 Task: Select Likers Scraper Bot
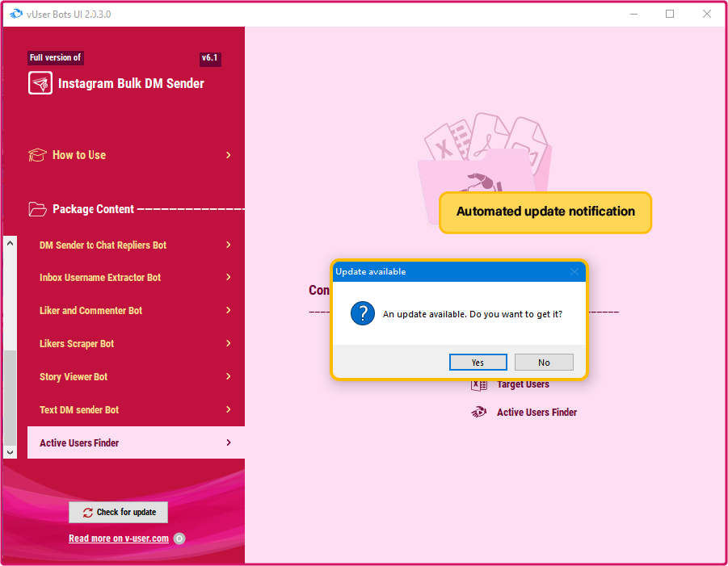pyautogui.click(x=136, y=343)
